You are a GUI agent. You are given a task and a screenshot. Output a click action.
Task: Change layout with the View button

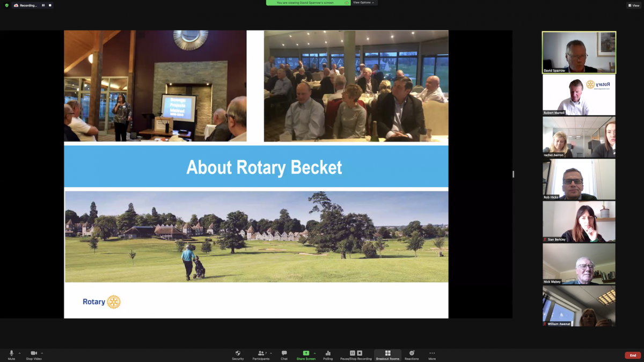tap(633, 5)
